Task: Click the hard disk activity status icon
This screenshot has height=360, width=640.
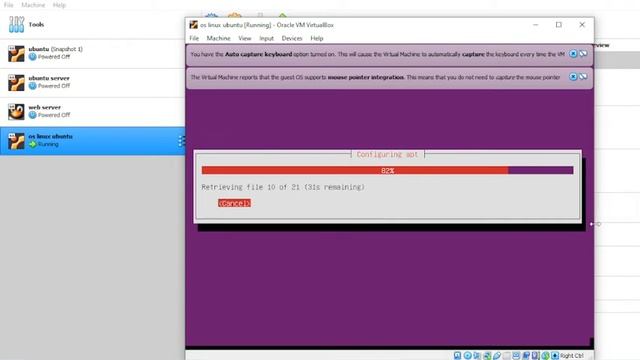Action: 458,356
